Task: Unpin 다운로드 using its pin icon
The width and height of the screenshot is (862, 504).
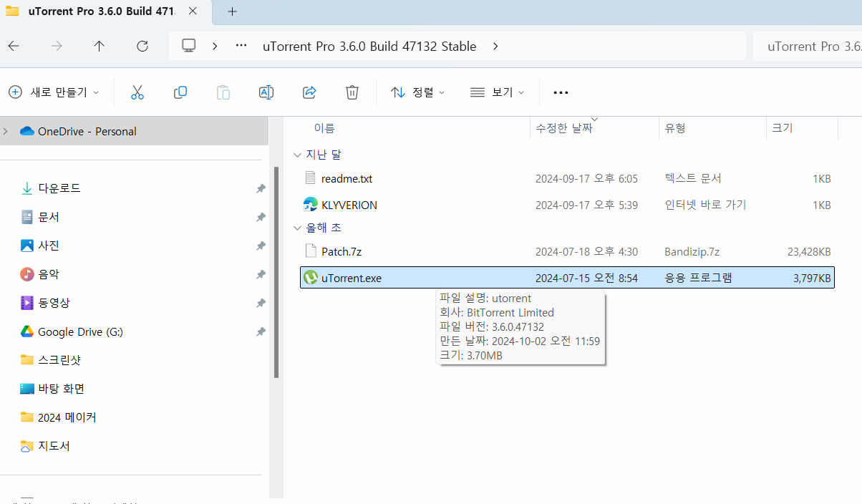Action: 261,188
